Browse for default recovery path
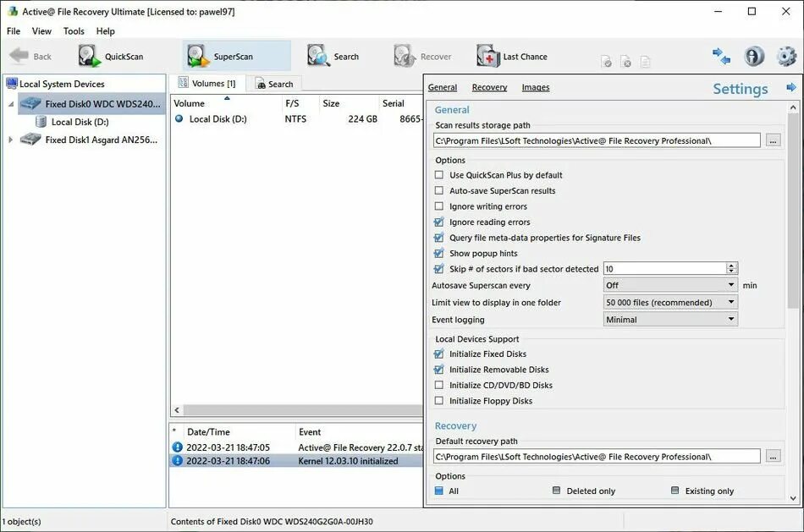Screen dimensions: 804x532 [x=774, y=456]
